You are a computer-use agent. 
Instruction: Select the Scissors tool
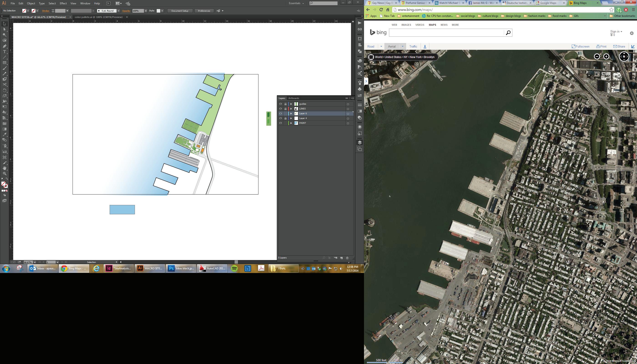5,84
